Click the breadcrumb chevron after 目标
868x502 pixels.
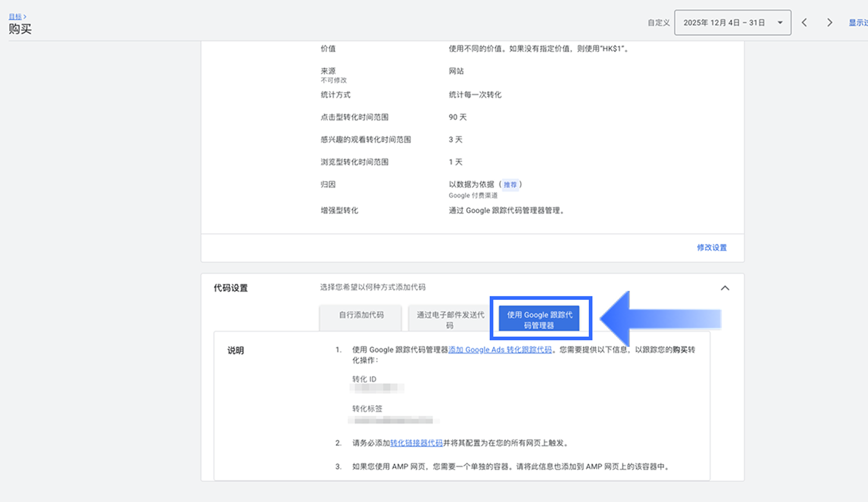pyautogui.click(x=25, y=17)
